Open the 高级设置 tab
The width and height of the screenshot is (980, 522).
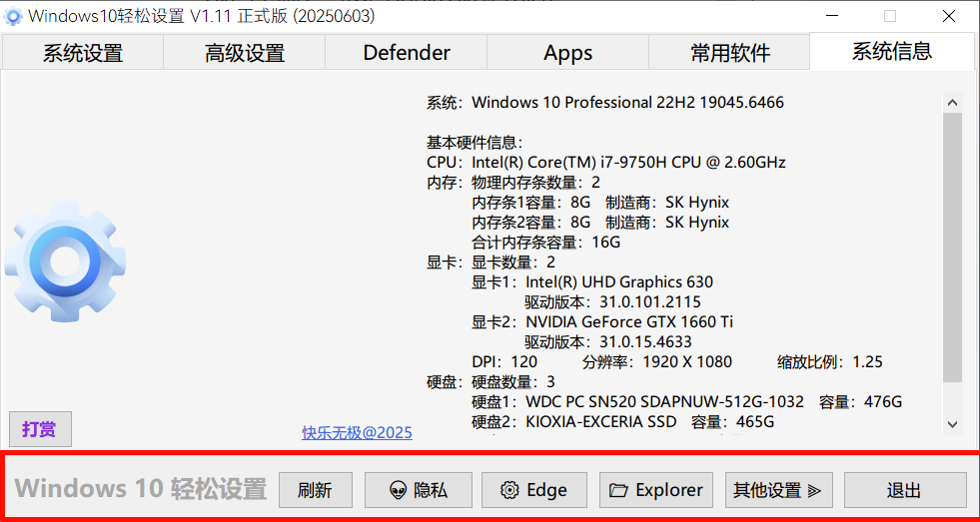[245, 53]
